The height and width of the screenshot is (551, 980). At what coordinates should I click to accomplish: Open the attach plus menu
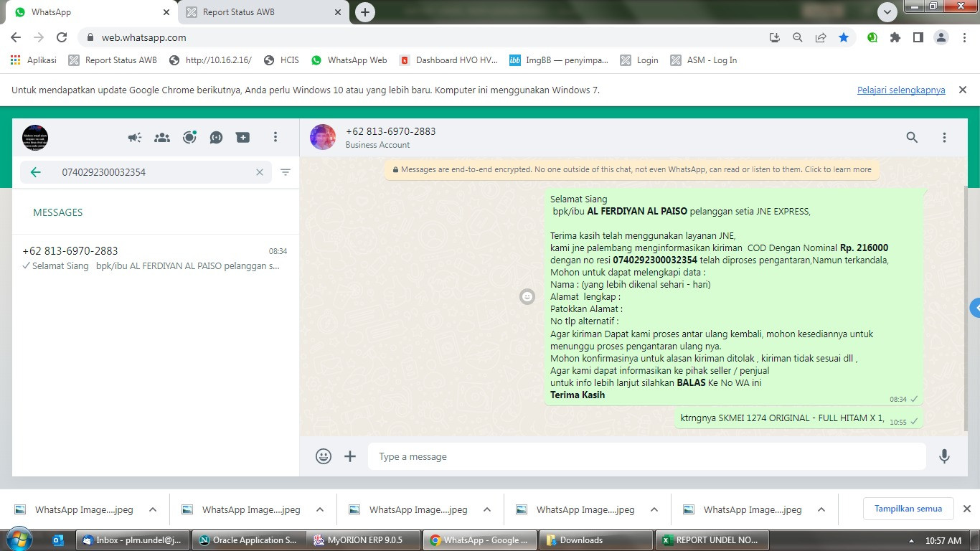coord(350,456)
